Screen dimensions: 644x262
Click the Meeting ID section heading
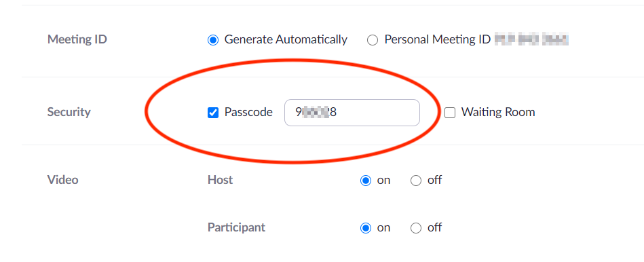[x=77, y=40]
